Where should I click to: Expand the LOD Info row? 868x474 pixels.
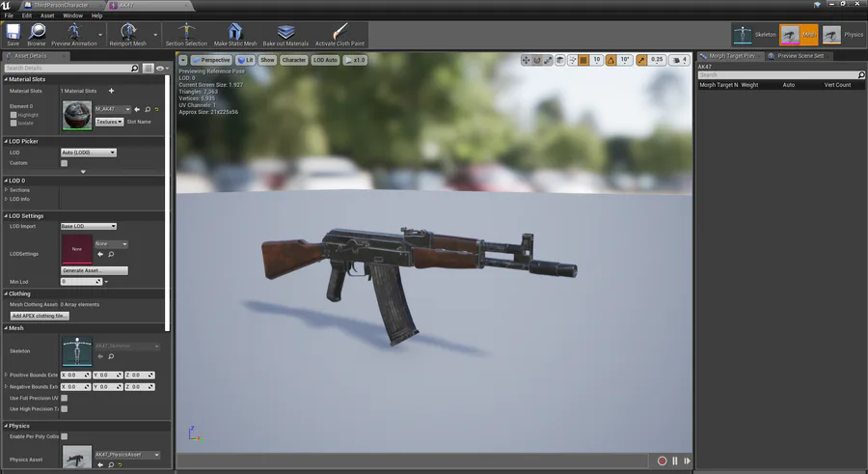point(7,199)
